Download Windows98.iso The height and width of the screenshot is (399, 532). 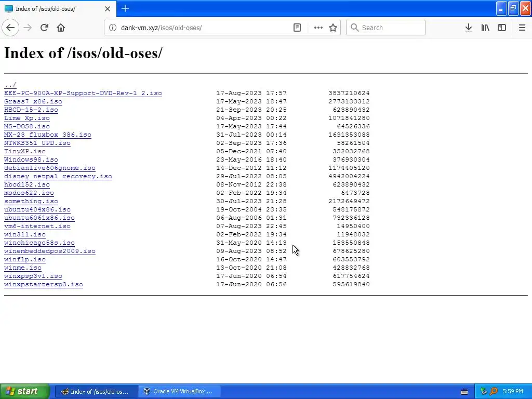tap(31, 159)
